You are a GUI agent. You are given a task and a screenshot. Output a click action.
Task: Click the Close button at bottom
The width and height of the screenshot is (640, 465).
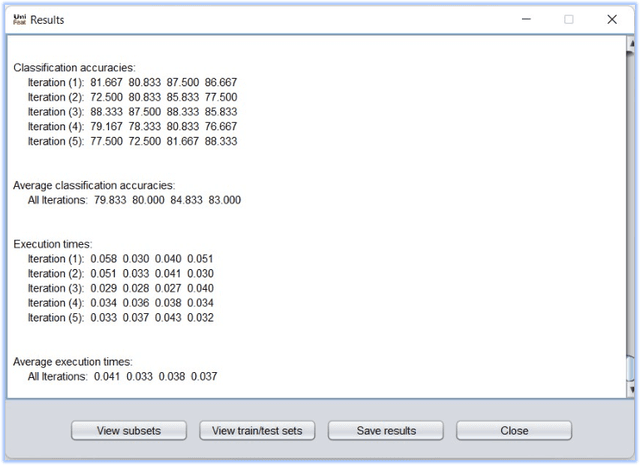(x=514, y=430)
